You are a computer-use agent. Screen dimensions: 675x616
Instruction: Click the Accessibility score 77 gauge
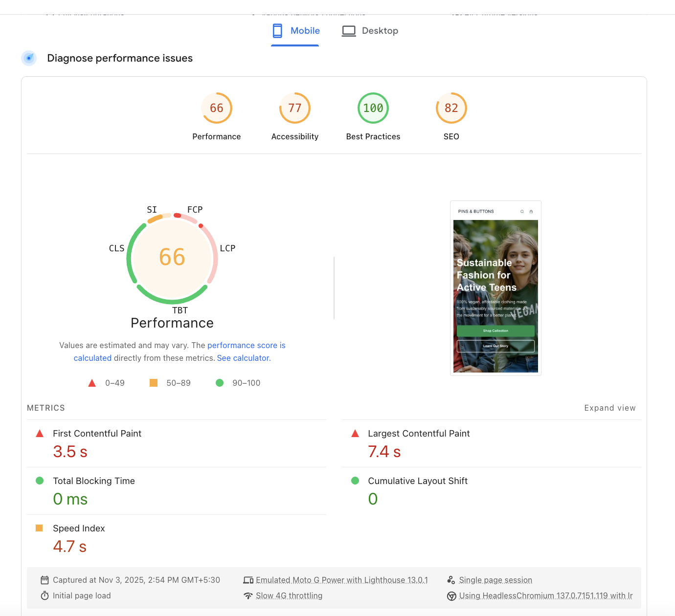(294, 108)
